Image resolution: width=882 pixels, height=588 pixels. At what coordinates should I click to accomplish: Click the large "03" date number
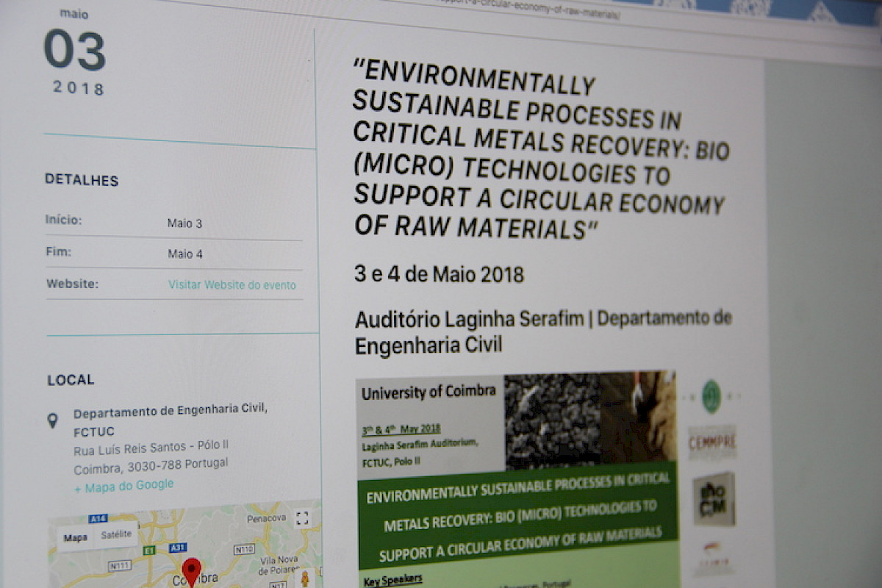[x=74, y=50]
